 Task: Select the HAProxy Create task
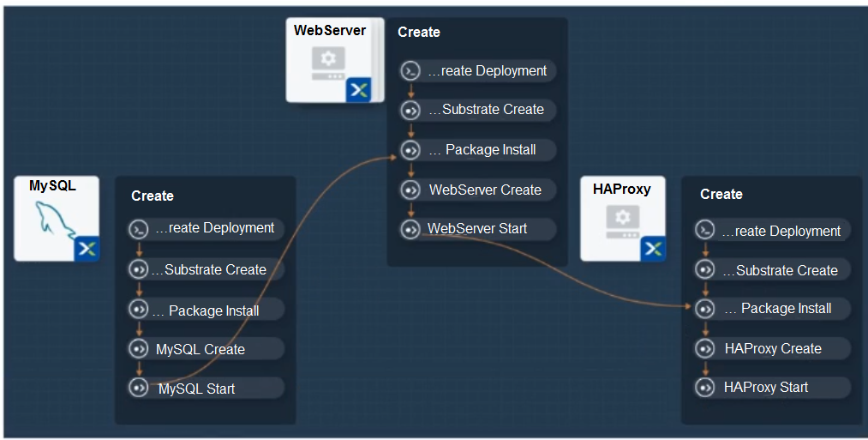coord(772,348)
